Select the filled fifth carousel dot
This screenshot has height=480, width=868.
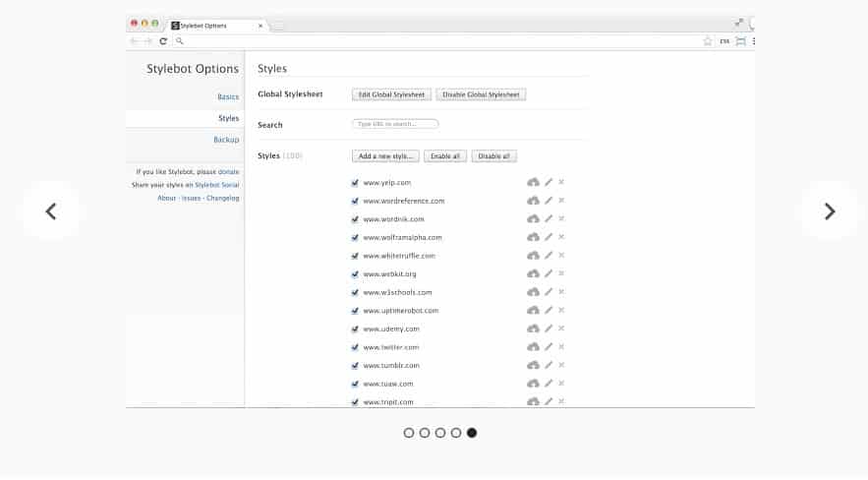472,433
